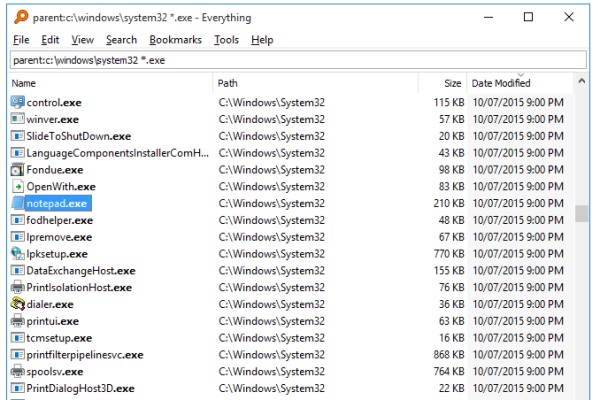Click the printui.exe printer icon

pos(18,321)
